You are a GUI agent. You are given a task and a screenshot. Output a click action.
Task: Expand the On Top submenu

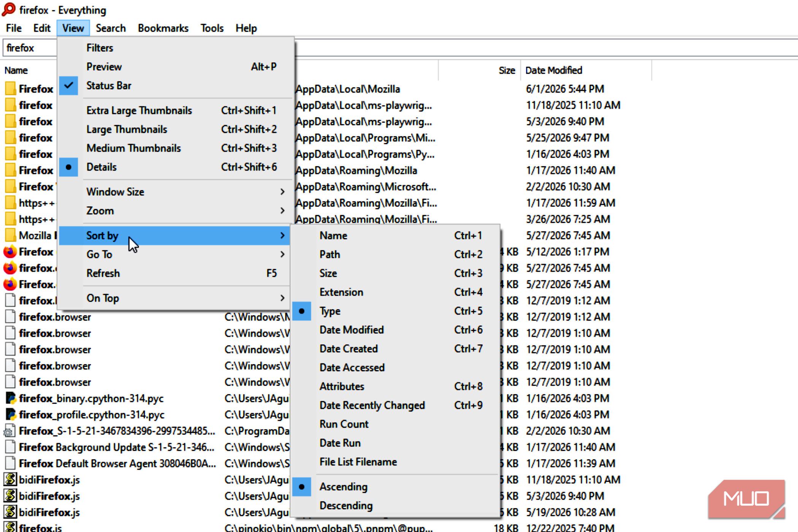tap(176, 298)
